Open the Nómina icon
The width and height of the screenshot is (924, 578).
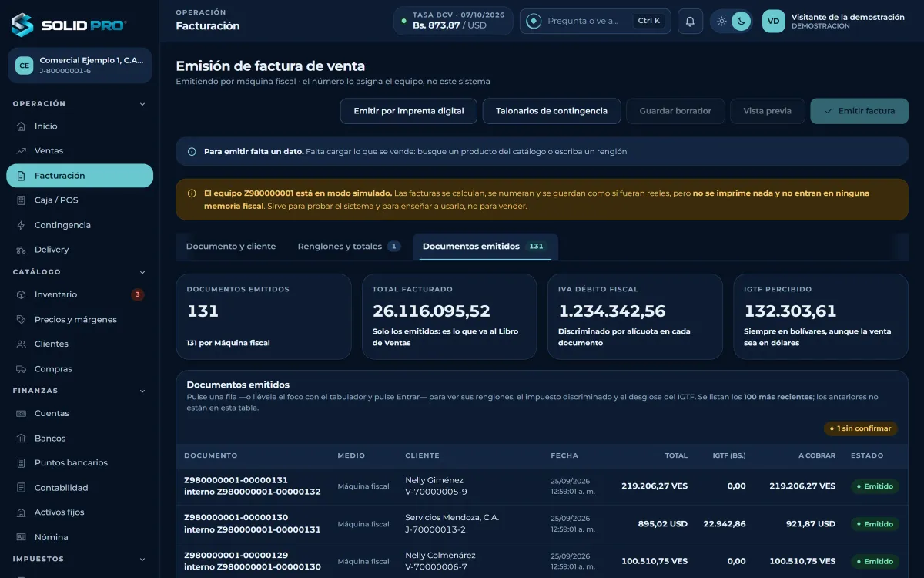(21, 537)
